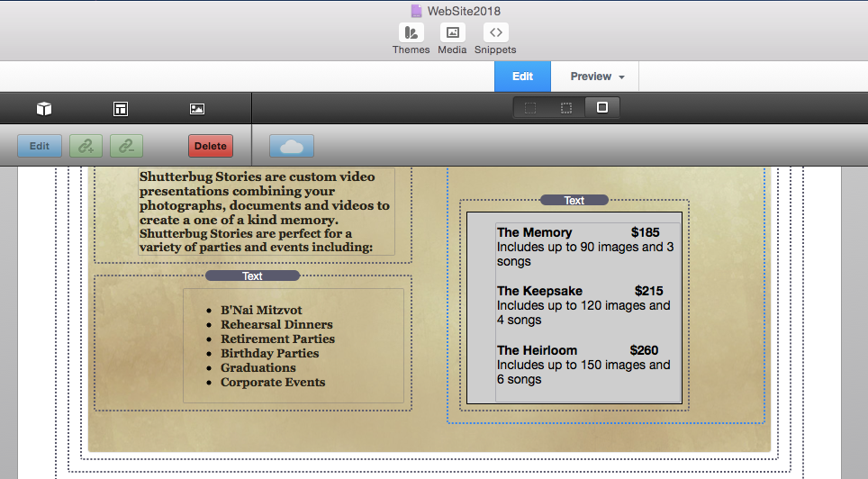Viewport: 868px width, 479px height.
Task: Click the blue Edit button
Action: coord(40,146)
